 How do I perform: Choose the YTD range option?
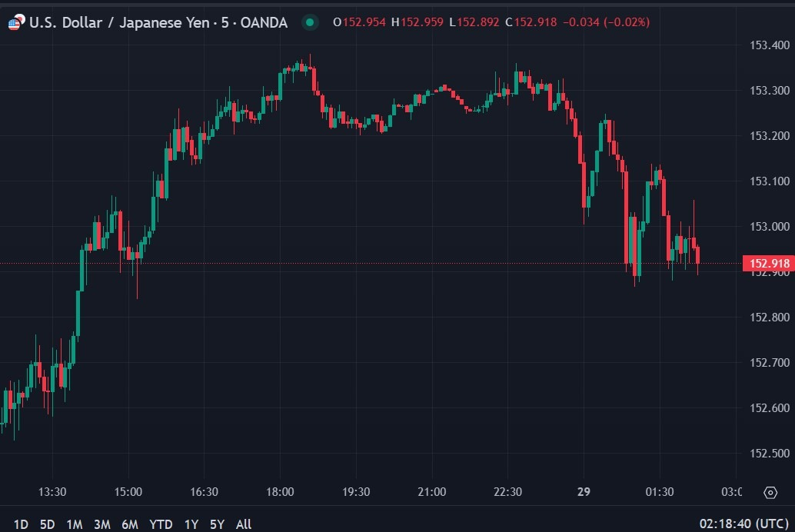pos(161,524)
